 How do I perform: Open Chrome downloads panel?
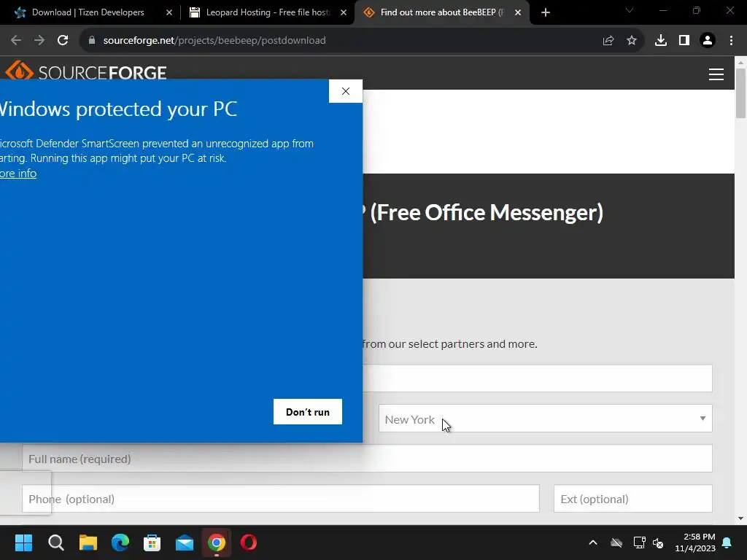click(x=661, y=41)
